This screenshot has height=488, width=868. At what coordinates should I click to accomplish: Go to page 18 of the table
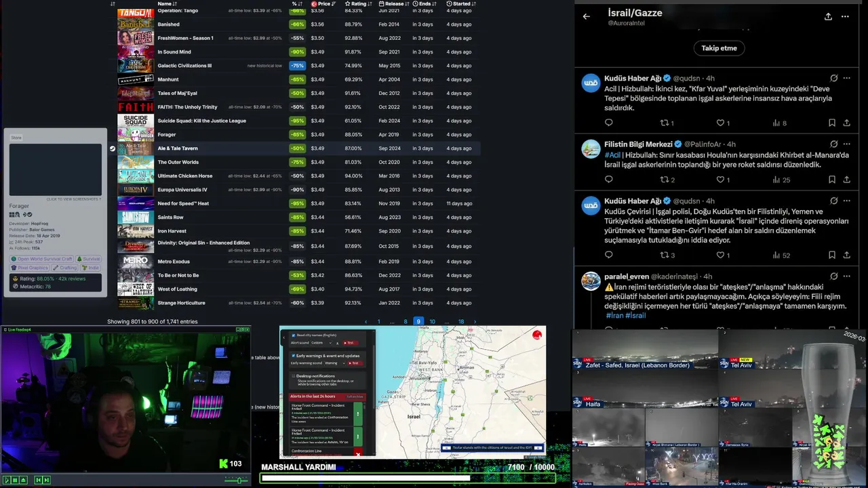point(461,322)
